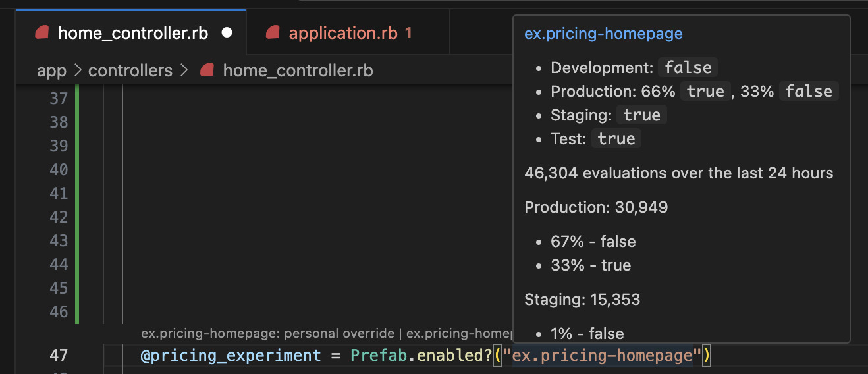Switch to the home_controller.rb tab
Image resolution: width=868 pixels, height=374 pixels.
click(x=130, y=33)
